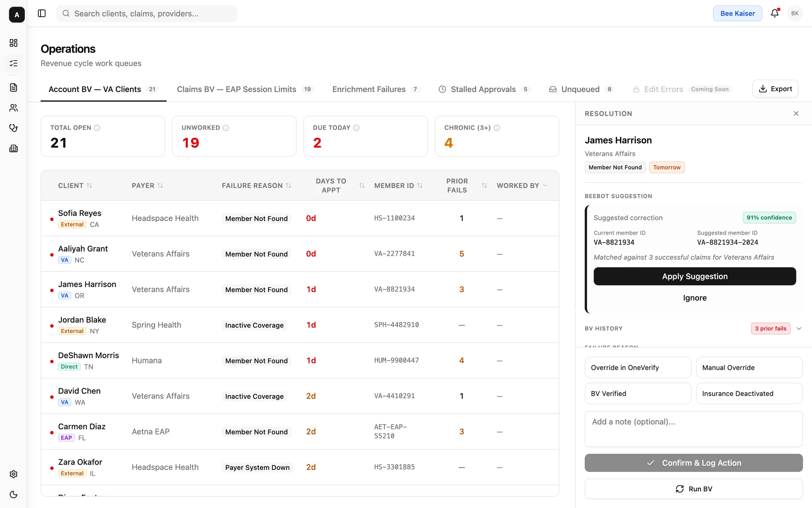This screenshot has height=508, width=812.
Task: Show info for Unworked metric
Action: pos(226,128)
